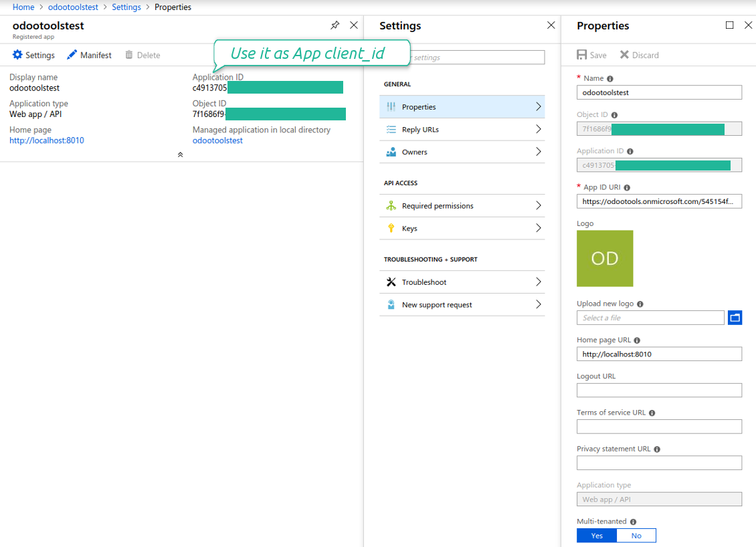Viewport: 756px width, 547px height.
Task: Show info tooltip for Terms of service URL
Action: click(x=652, y=413)
